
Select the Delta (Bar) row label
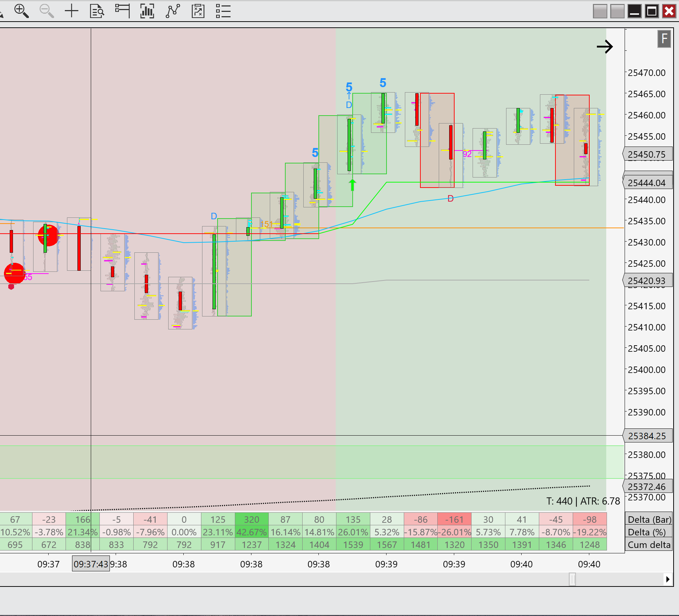[x=649, y=520]
